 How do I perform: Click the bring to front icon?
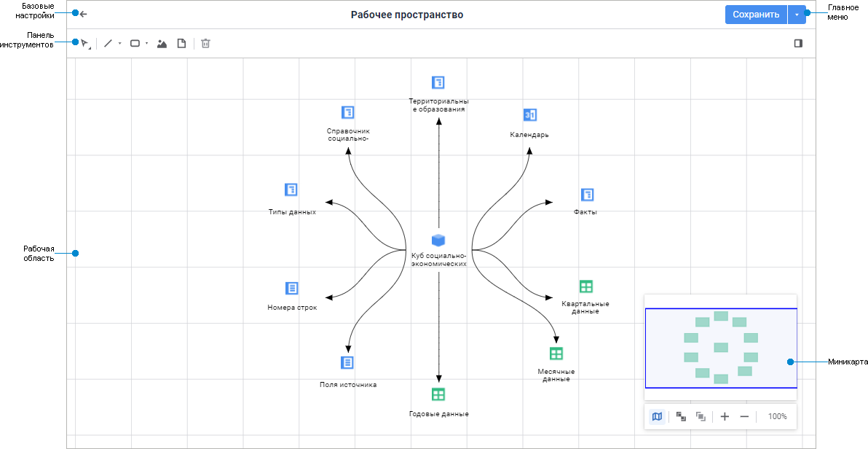coord(682,416)
